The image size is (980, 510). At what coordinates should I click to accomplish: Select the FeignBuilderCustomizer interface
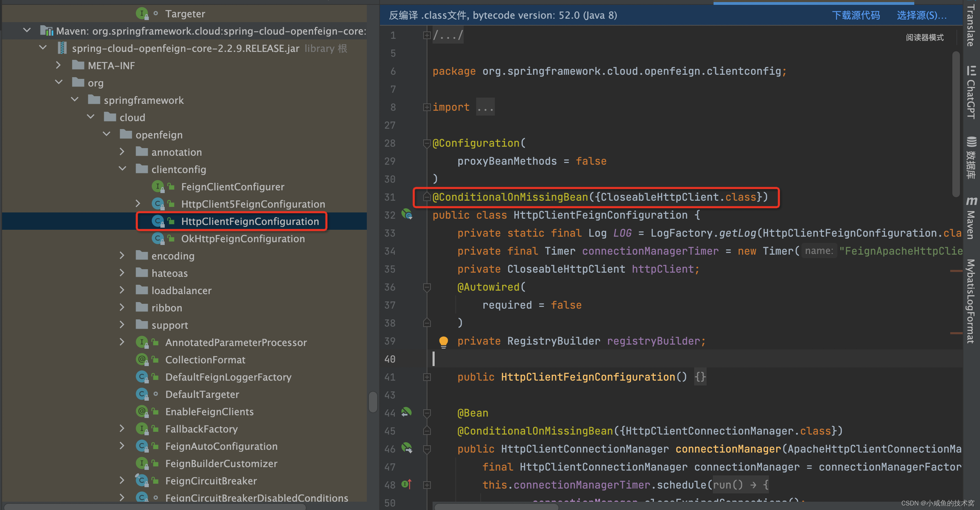pos(221,463)
